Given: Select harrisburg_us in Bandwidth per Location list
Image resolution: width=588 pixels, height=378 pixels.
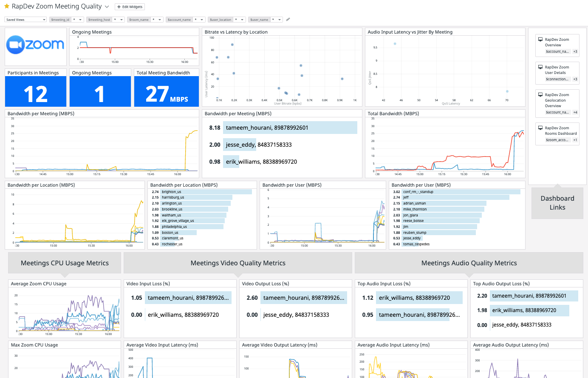Looking at the screenshot, I should (x=202, y=197).
